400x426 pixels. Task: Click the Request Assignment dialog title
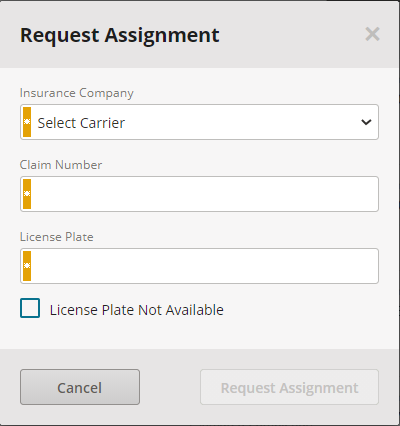pyautogui.click(x=120, y=35)
